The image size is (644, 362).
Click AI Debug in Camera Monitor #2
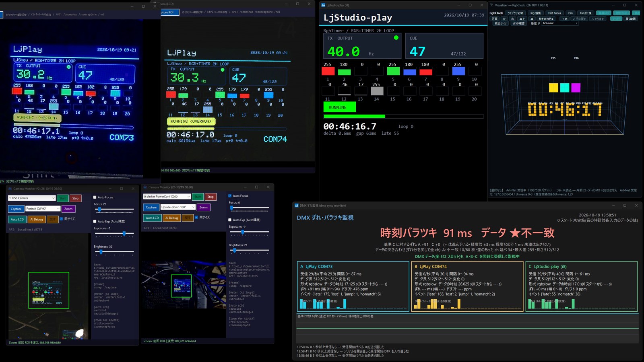(x=37, y=219)
